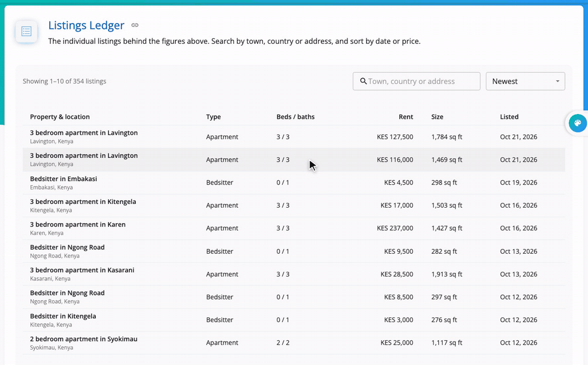Click the Beds / baths column header
The width and height of the screenshot is (588, 365).
point(296,117)
